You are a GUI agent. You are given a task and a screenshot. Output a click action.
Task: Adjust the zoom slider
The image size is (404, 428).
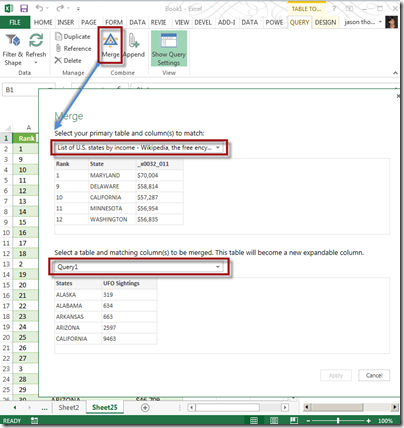click(x=338, y=421)
